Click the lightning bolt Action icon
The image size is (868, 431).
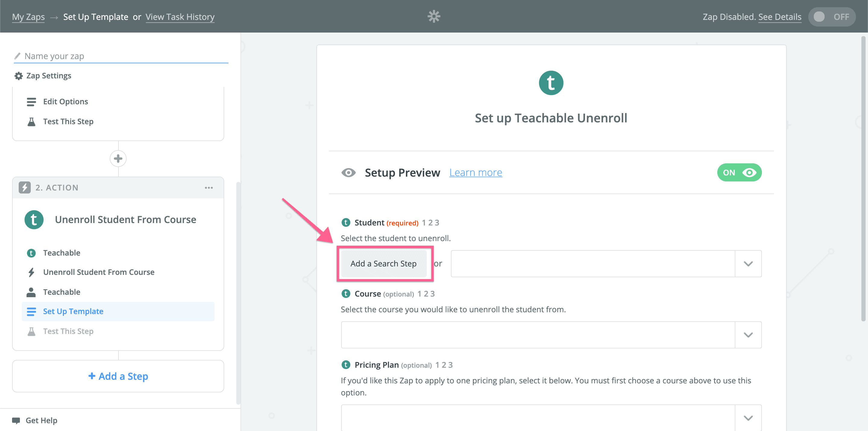(x=25, y=187)
